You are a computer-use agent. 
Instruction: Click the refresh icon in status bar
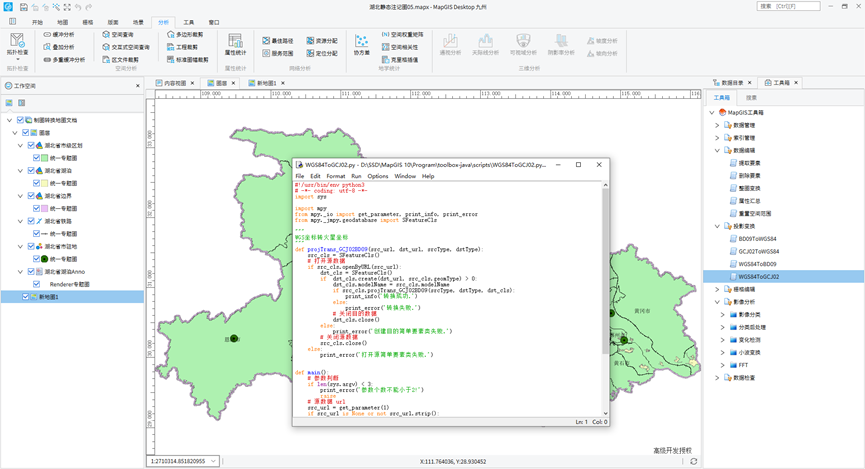point(693,461)
